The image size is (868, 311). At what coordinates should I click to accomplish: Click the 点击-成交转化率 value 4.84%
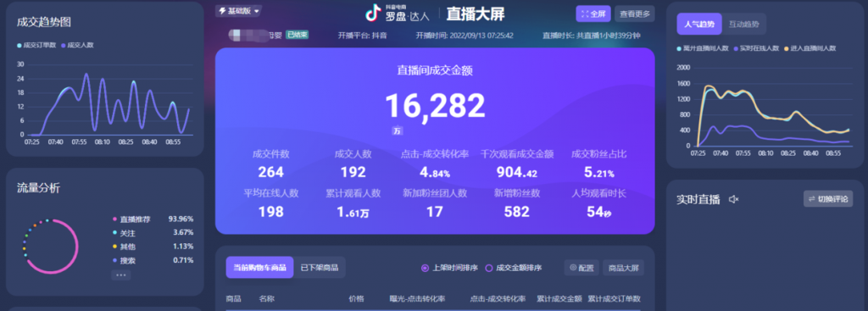click(435, 172)
